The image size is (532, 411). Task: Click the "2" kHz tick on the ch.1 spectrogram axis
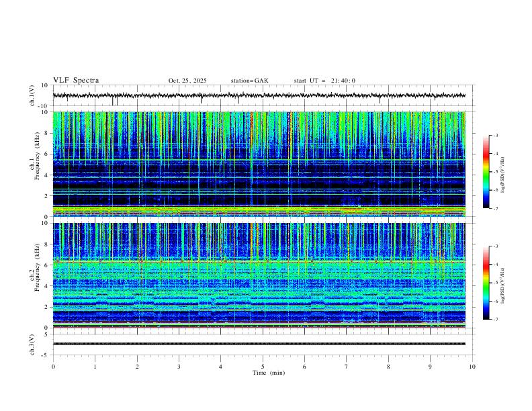point(46,195)
